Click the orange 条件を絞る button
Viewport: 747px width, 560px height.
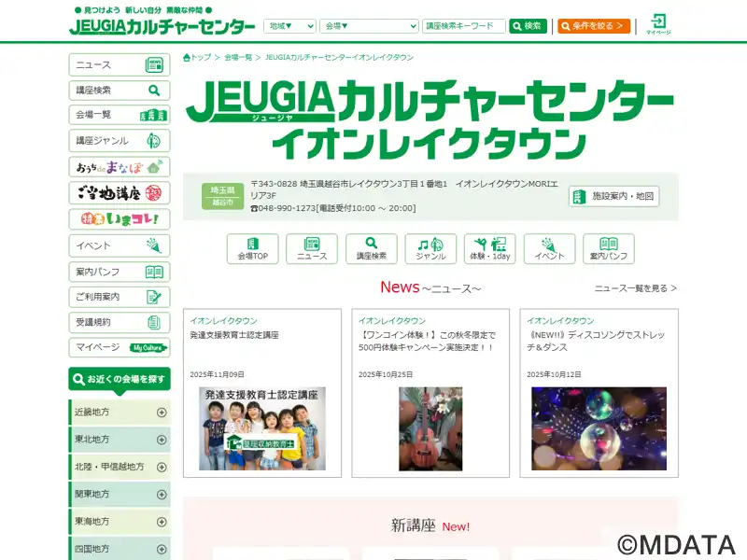(x=594, y=26)
